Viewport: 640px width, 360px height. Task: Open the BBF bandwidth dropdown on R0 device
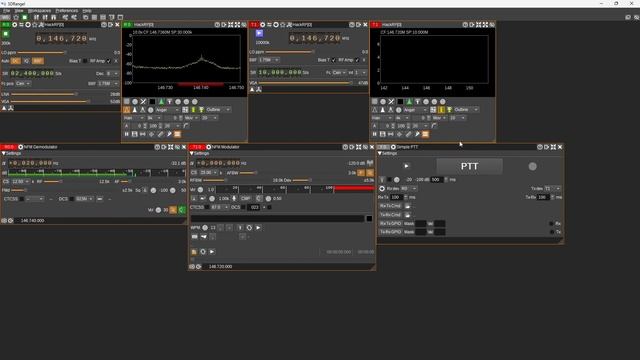pyautogui.click(x=108, y=83)
